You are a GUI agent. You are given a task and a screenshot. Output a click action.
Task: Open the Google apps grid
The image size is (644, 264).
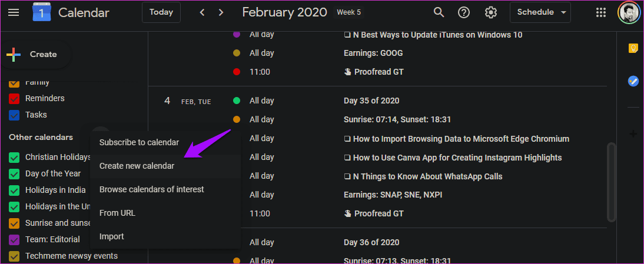coord(601,13)
